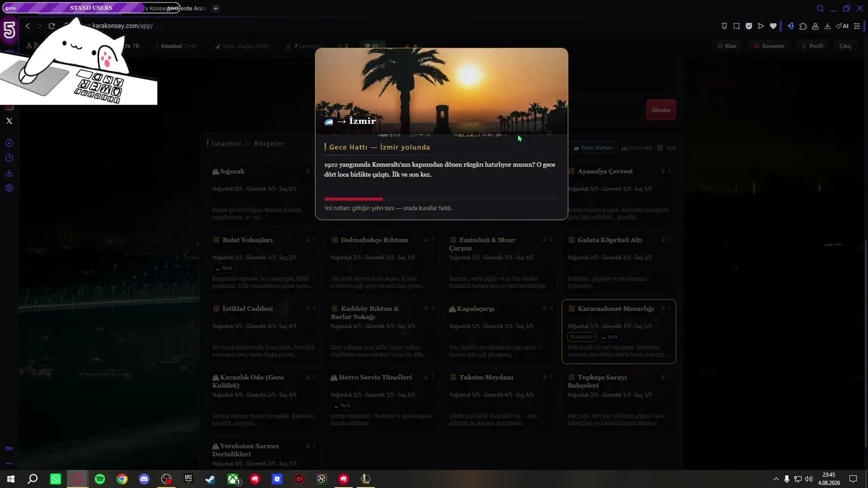The width and height of the screenshot is (868, 488).
Task: Open the sidebar player icon
Action: [9, 143]
